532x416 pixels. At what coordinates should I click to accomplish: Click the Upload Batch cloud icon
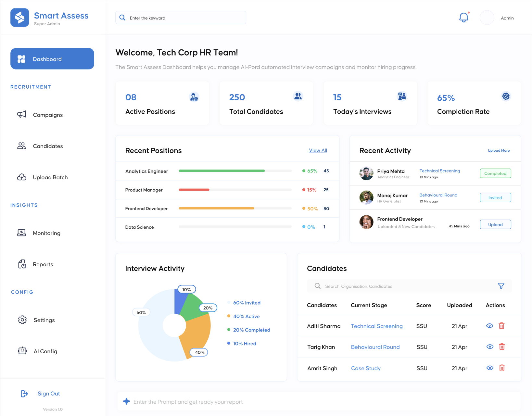pyautogui.click(x=21, y=177)
